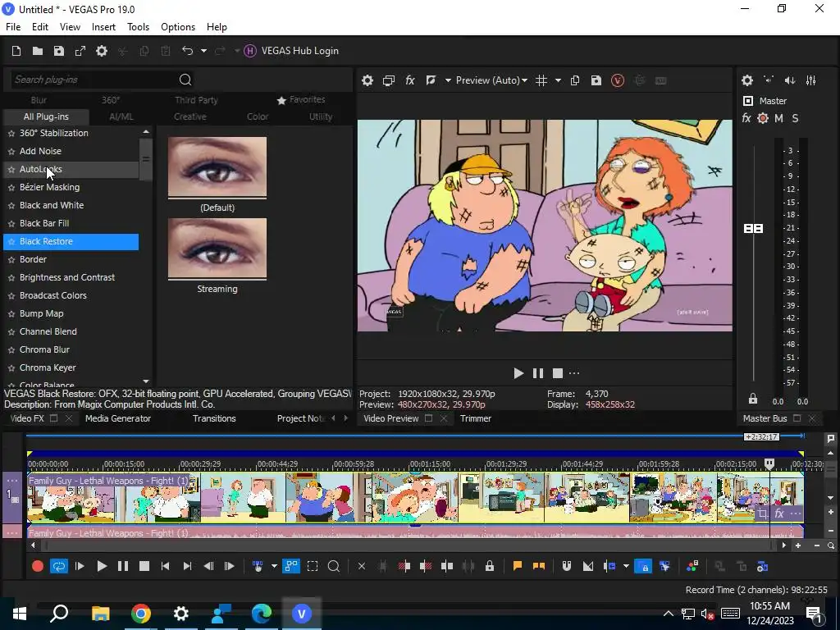Viewport: 840px width, 630px height.
Task: Open Master automation settings orange gear
Action: click(763, 118)
